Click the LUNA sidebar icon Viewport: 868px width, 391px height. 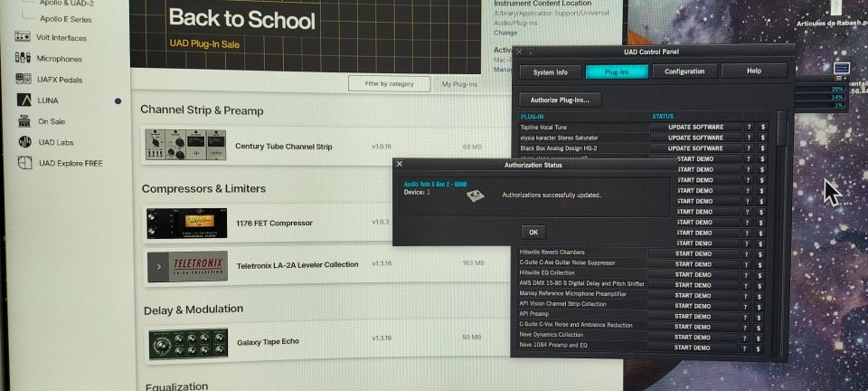click(x=24, y=100)
